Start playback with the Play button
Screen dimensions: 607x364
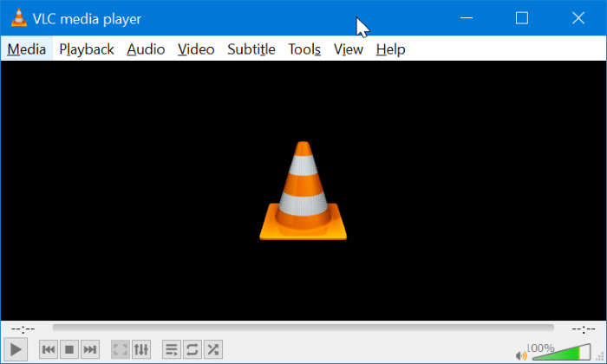(16, 349)
